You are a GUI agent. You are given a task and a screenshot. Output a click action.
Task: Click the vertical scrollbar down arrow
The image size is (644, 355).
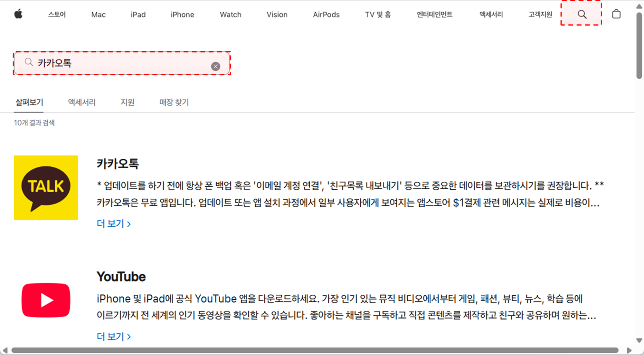pyautogui.click(x=639, y=340)
